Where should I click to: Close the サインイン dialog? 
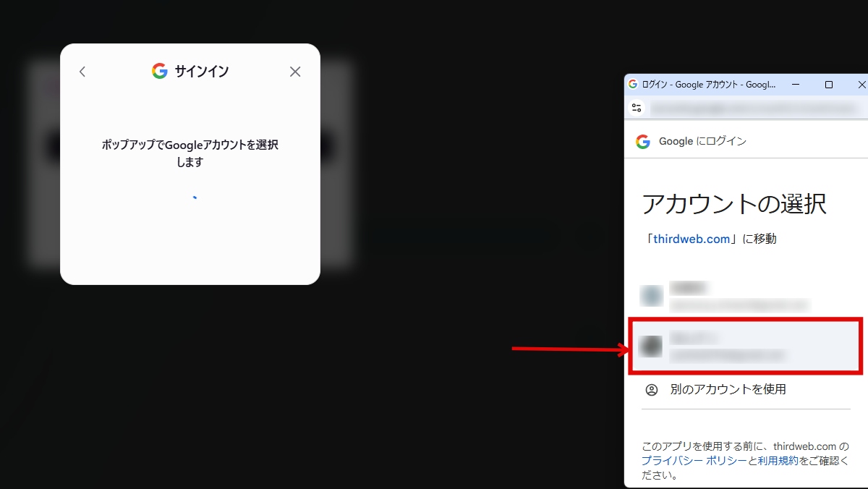295,72
